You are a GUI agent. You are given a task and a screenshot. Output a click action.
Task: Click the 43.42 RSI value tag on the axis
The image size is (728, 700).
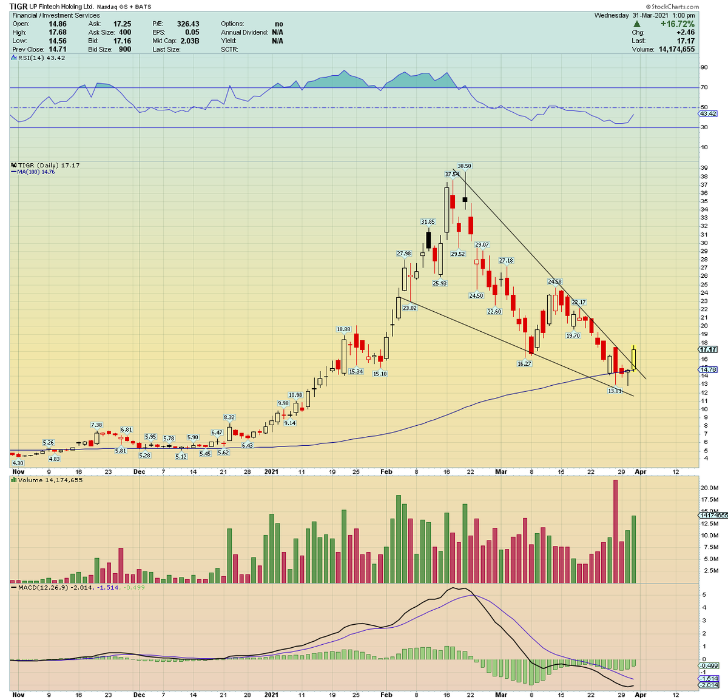pyautogui.click(x=709, y=113)
